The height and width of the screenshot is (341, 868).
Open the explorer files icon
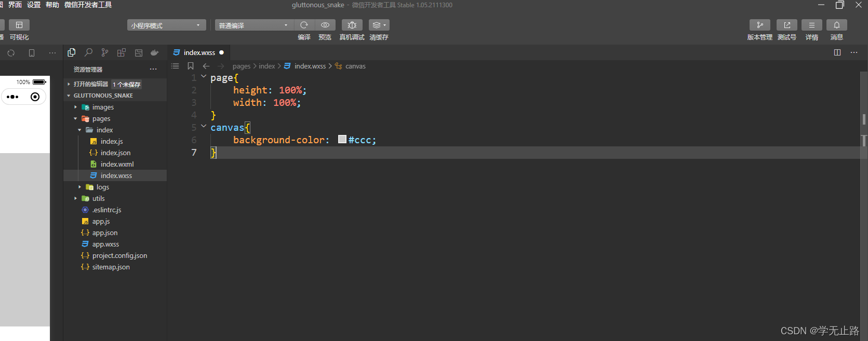pos(72,52)
